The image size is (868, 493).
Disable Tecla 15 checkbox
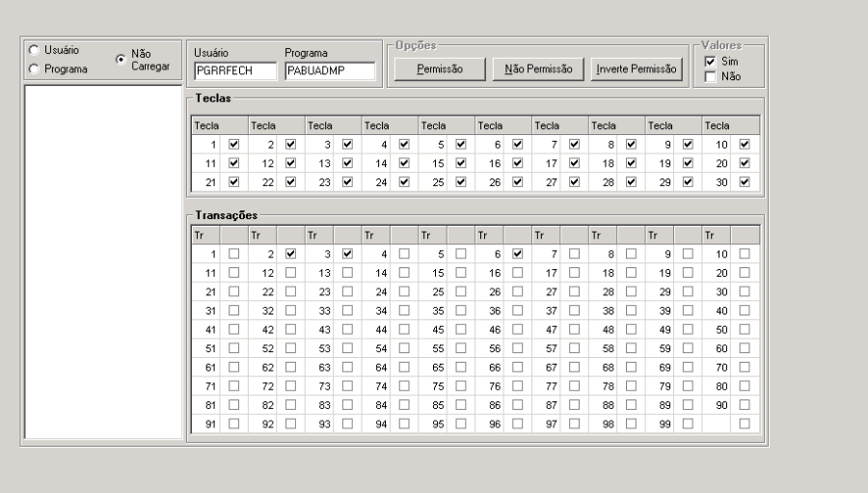461,163
